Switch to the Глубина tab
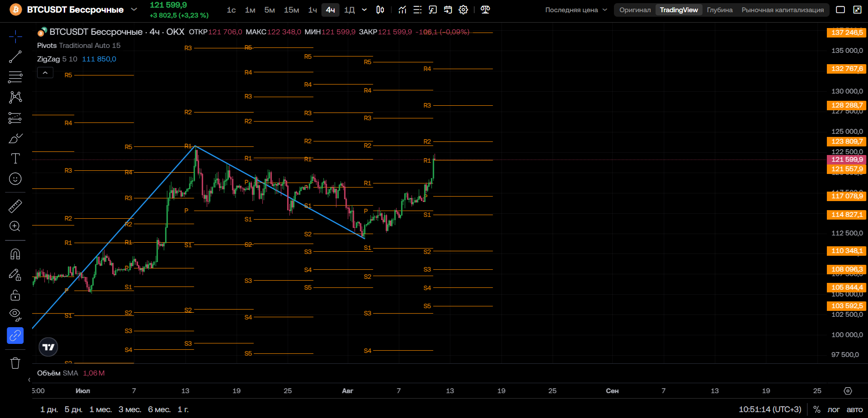The width and height of the screenshot is (868, 418). pyautogui.click(x=720, y=10)
